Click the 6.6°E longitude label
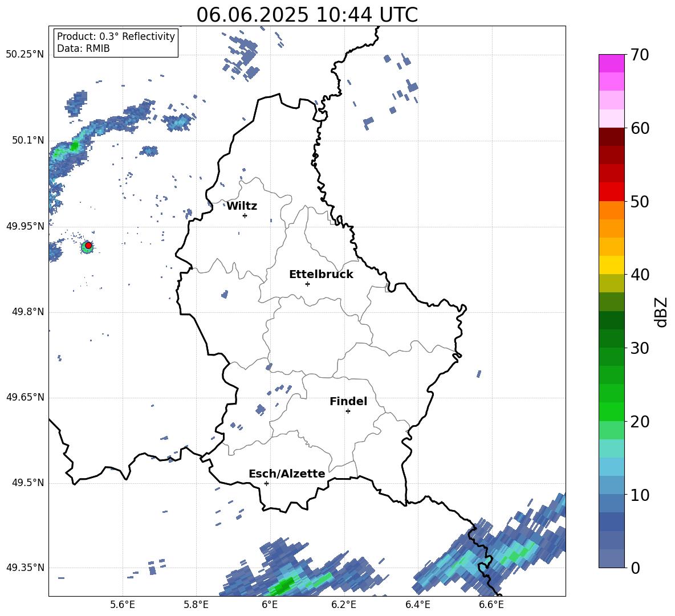Viewport: 675px width, 616px height. 491,605
